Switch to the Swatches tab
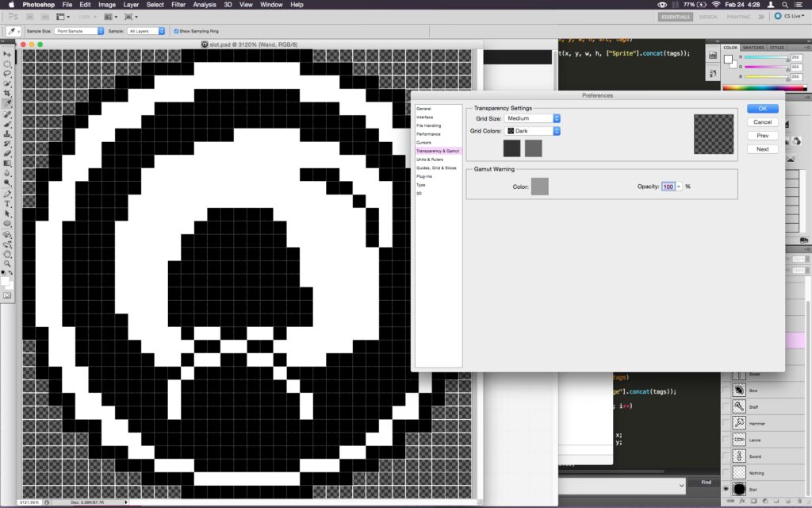812x508 pixels. [753, 48]
